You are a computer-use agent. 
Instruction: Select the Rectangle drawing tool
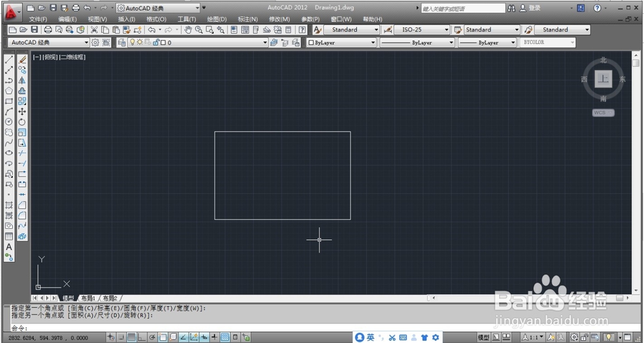tap(8, 101)
